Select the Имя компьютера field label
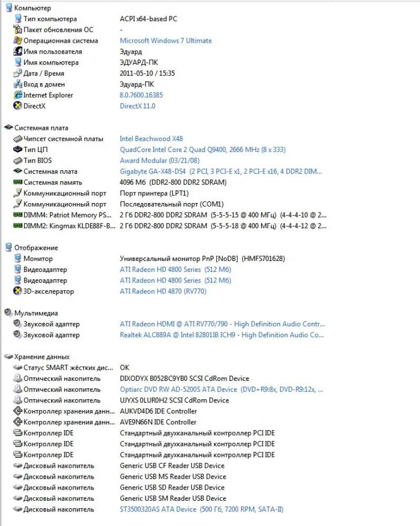420x526 pixels. tap(51, 63)
